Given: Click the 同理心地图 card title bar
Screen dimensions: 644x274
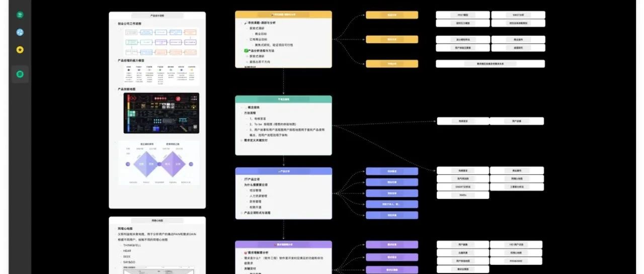Looking at the screenshot, I should point(157,221).
